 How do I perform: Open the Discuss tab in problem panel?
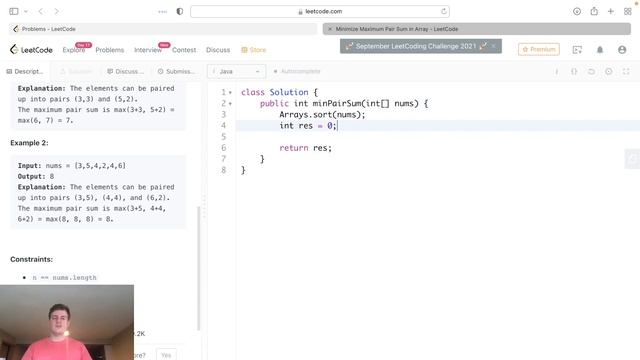point(125,71)
